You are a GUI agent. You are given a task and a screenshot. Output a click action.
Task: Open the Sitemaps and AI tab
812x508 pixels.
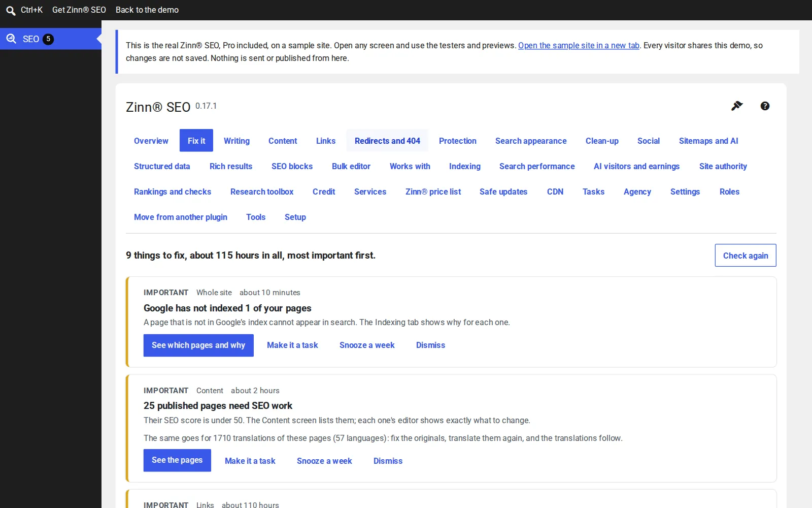tap(708, 141)
